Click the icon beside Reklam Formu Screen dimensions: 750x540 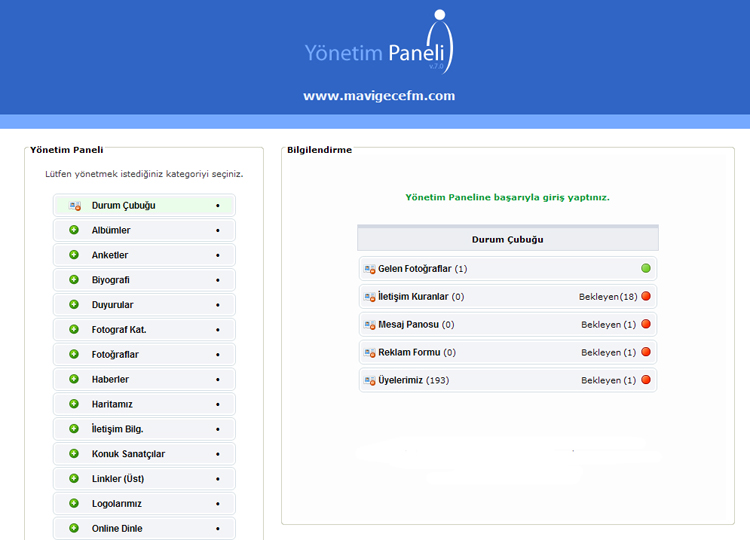[370, 353]
